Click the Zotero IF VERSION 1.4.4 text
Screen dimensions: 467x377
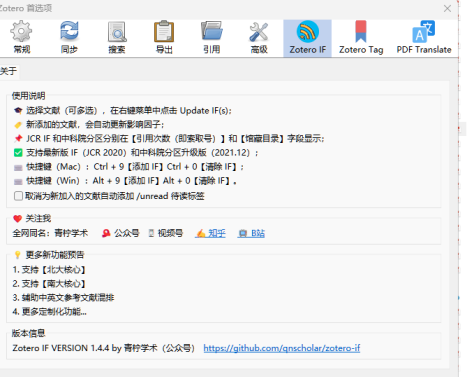[x=104, y=348]
